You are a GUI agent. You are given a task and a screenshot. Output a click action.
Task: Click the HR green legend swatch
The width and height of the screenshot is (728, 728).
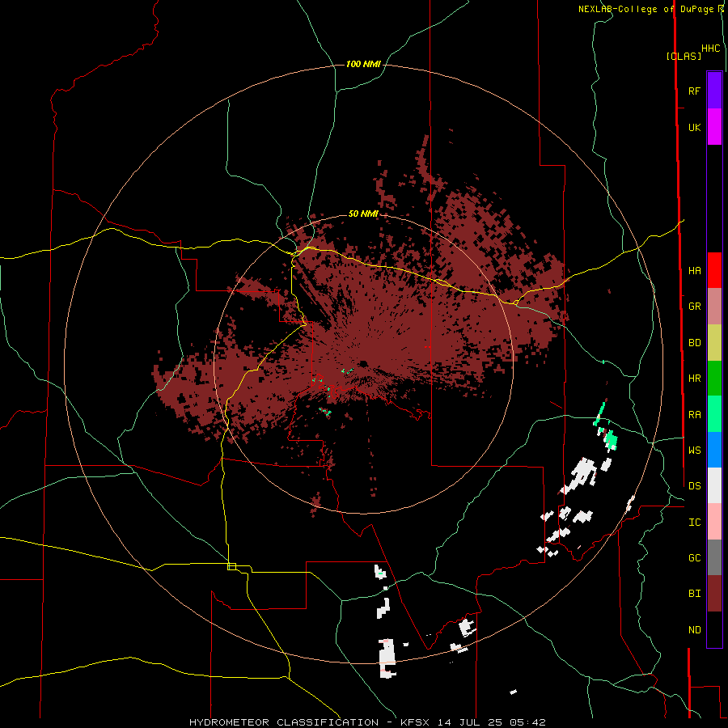point(714,379)
